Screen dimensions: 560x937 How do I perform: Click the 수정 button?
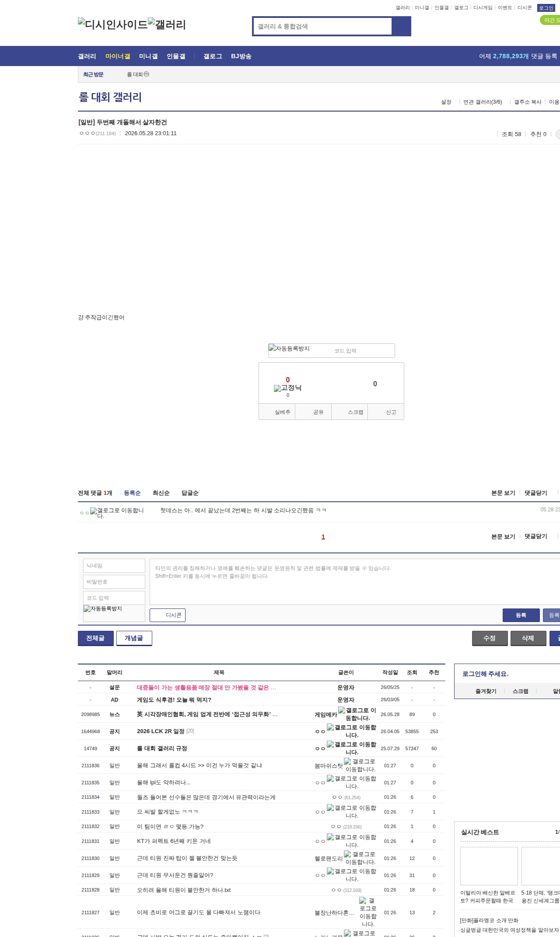click(x=490, y=638)
